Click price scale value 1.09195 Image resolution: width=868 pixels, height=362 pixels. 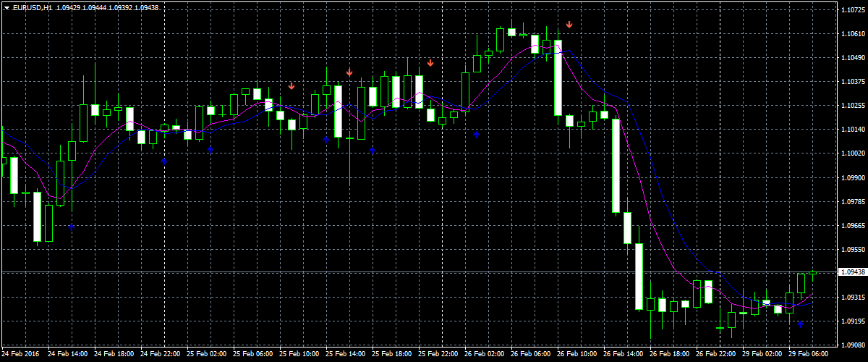(853, 321)
